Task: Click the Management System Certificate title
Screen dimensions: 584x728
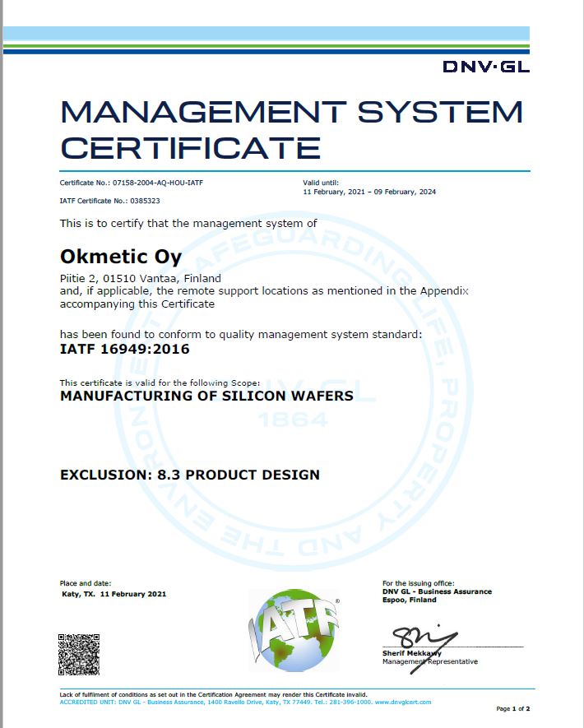Action: coord(291,129)
